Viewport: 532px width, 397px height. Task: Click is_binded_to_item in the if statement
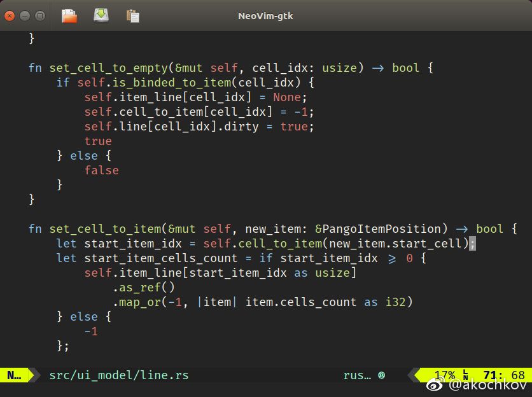172,83
